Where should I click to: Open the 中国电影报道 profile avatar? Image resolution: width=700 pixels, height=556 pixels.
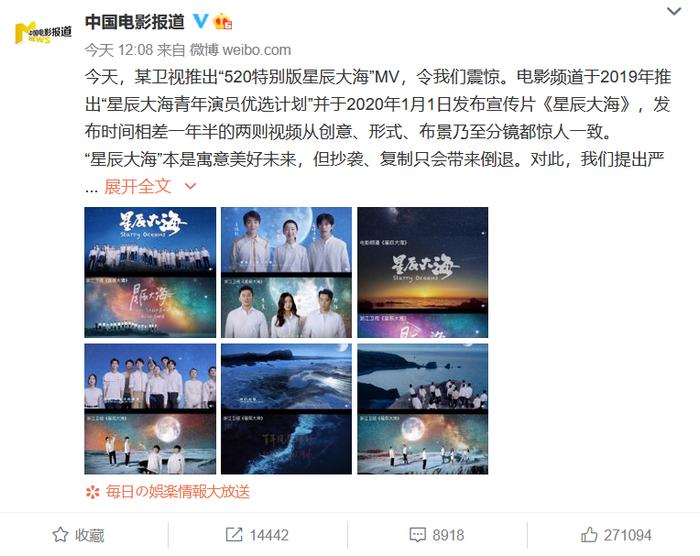point(43,33)
